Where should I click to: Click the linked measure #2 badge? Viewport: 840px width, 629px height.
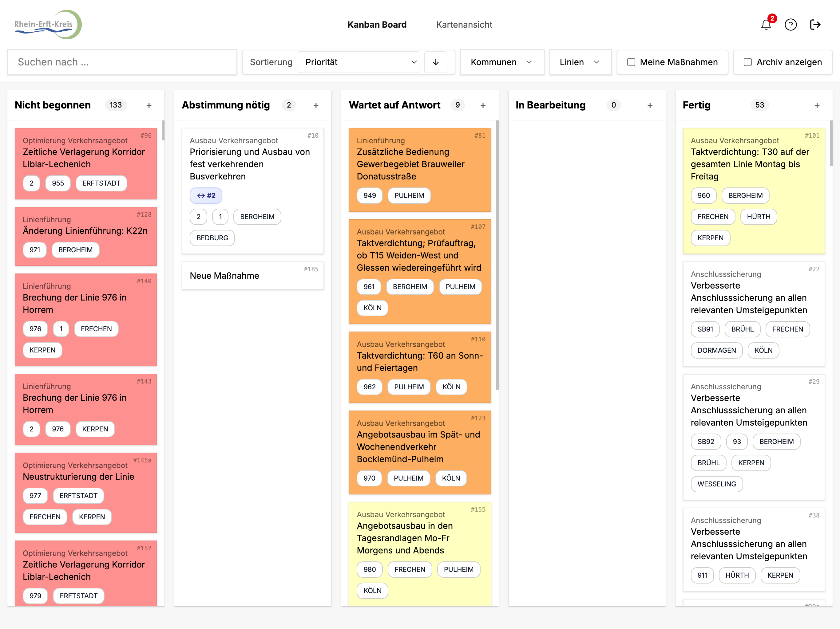[x=206, y=195]
